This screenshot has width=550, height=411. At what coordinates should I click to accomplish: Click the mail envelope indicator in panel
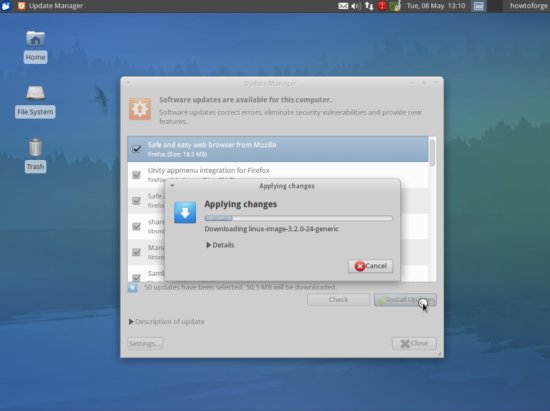[x=343, y=6]
